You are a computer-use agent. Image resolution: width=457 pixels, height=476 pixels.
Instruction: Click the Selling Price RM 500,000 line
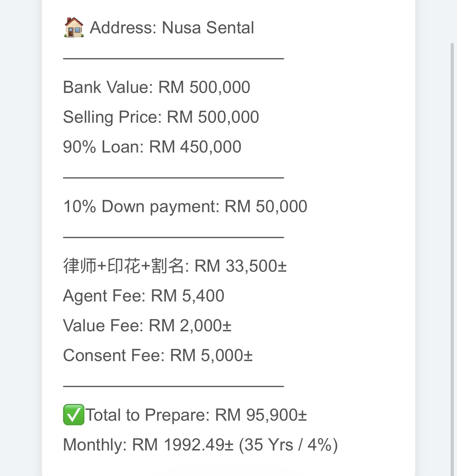click(161, 117)
